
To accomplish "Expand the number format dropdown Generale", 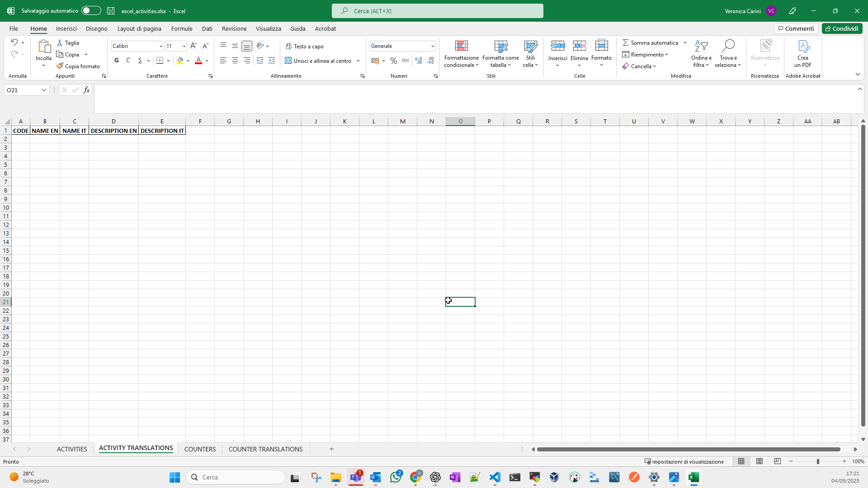I will 432,46.
